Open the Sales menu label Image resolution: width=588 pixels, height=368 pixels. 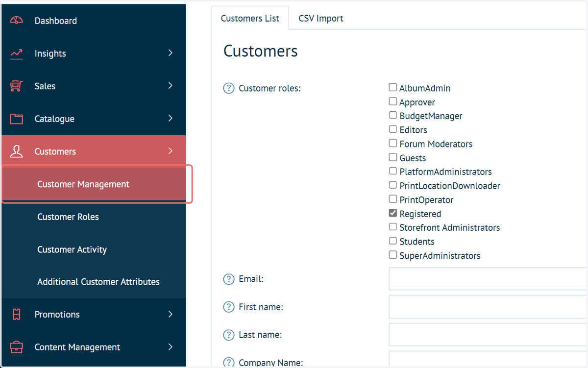click(45, 86)
